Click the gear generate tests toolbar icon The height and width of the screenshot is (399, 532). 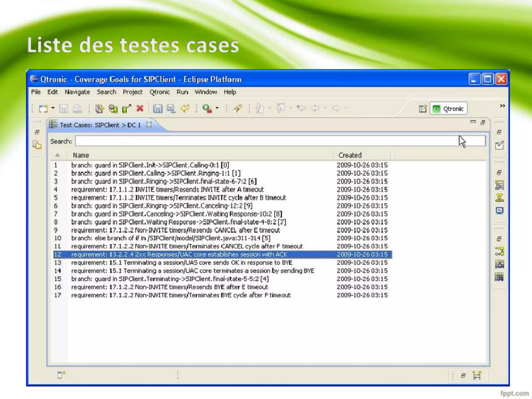tap(113, 108)
